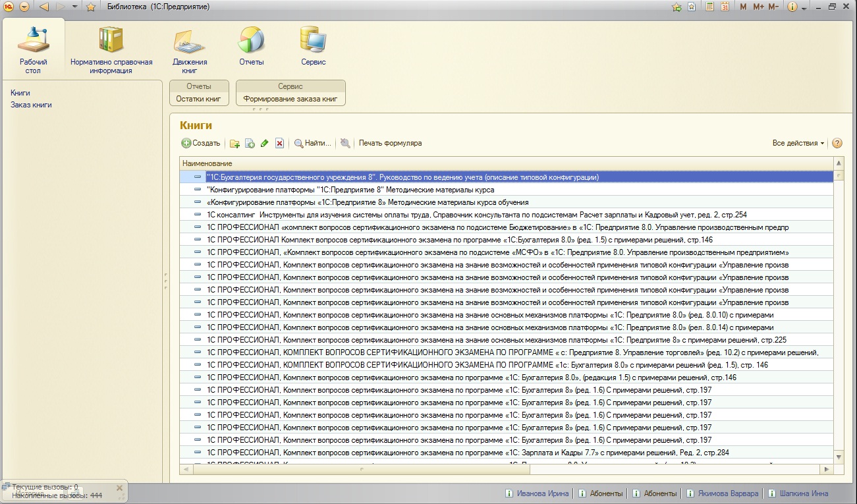The height and width of the screenshot is (504, 857).
Task: Mark the selected item for deletion
Action: 279,143
